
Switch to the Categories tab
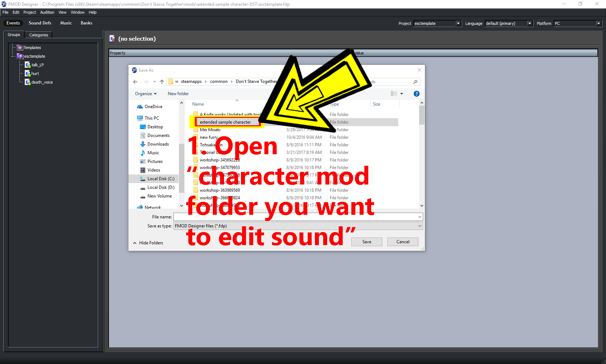tap(39, 35)
